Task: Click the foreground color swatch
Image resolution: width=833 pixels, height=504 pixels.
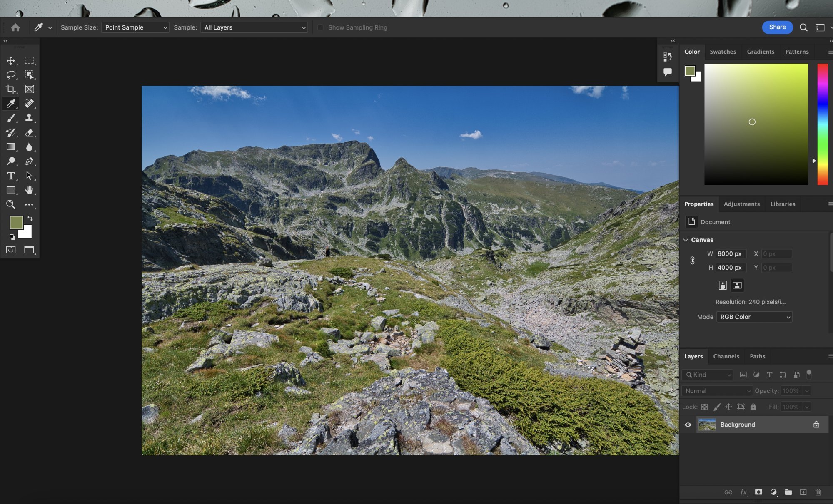Action: point(16,223)
